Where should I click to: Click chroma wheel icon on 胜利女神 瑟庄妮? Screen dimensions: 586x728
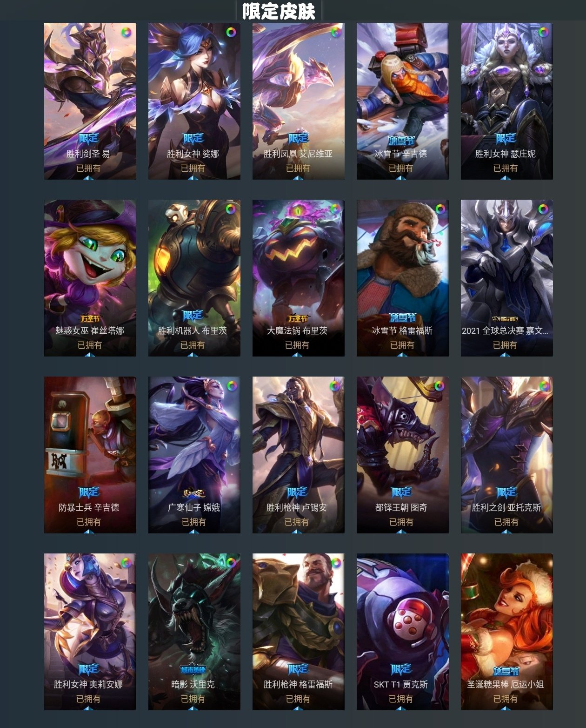pyautogui.click(x=543, y=32)
